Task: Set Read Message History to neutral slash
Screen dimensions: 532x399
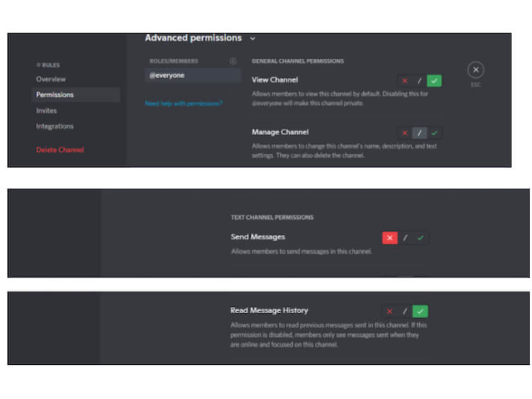Action: click(x=405, y=311)
